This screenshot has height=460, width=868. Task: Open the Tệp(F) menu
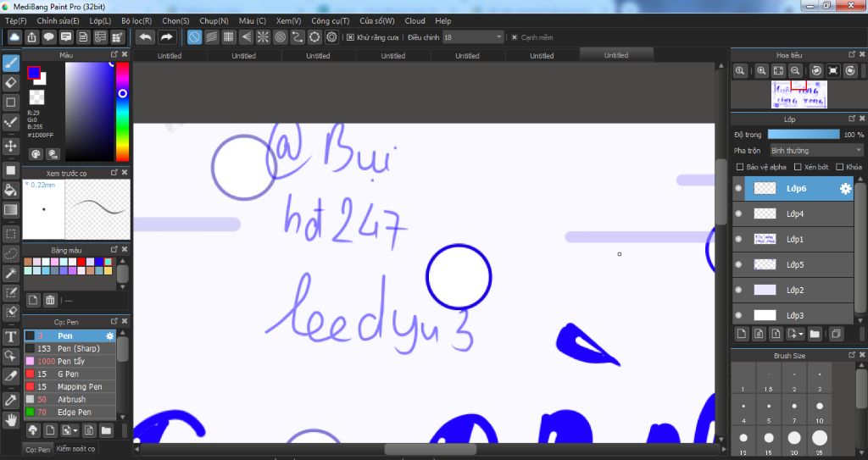tap(15, 21)
